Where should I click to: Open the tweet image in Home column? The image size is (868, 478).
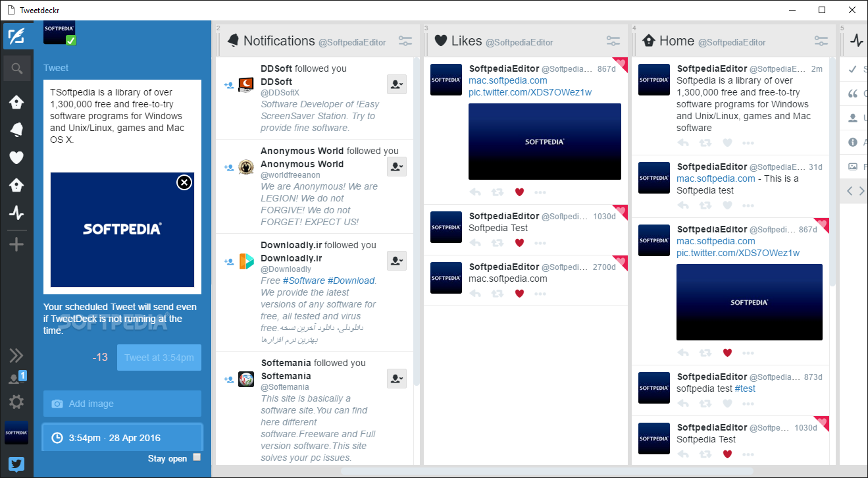coord(750,302)
